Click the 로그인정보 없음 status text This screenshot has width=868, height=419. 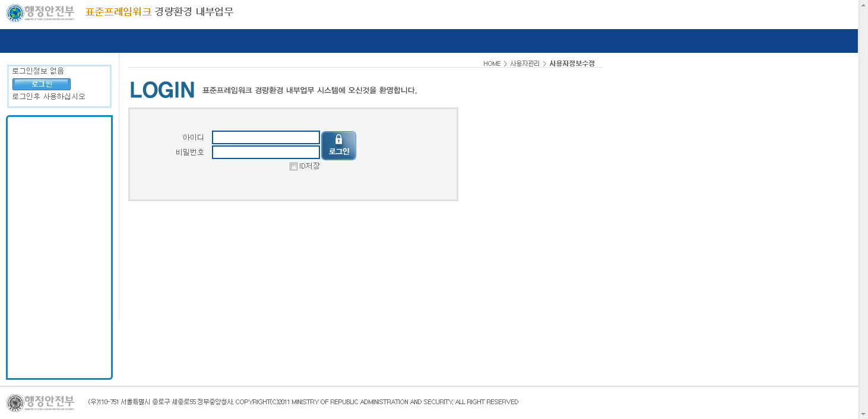click(38, 71)
